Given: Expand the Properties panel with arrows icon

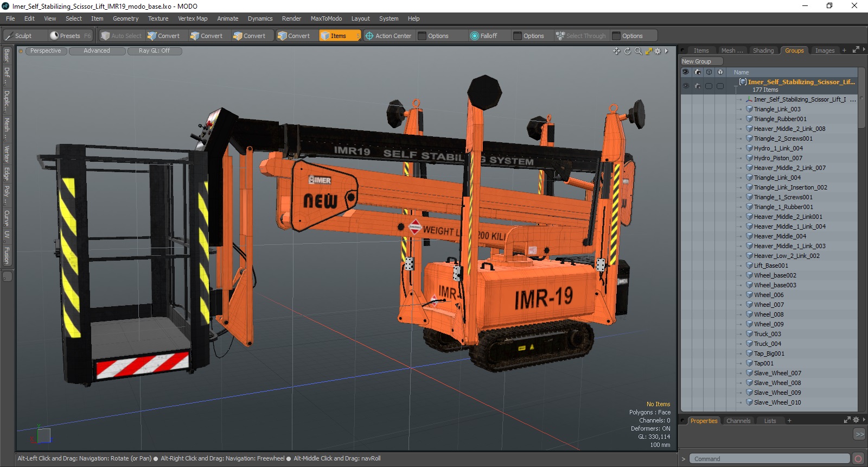Looking at the screenshot, I should click(x=847, y=420).
